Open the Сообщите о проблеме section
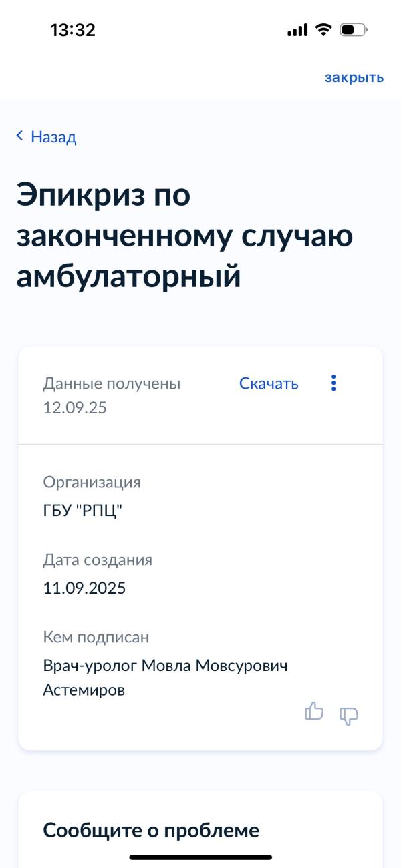This screenshot has height=868, width=401. click(x=151, y=830)
